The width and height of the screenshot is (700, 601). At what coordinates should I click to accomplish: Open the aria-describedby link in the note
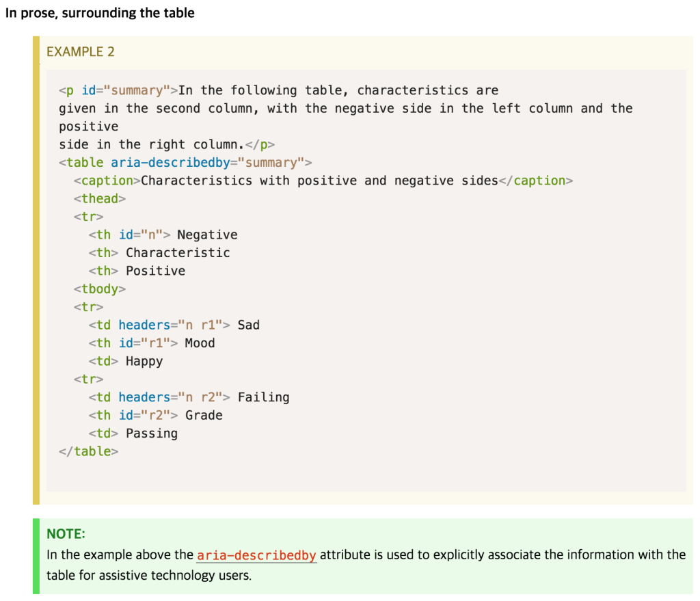(x=256, y=555)
